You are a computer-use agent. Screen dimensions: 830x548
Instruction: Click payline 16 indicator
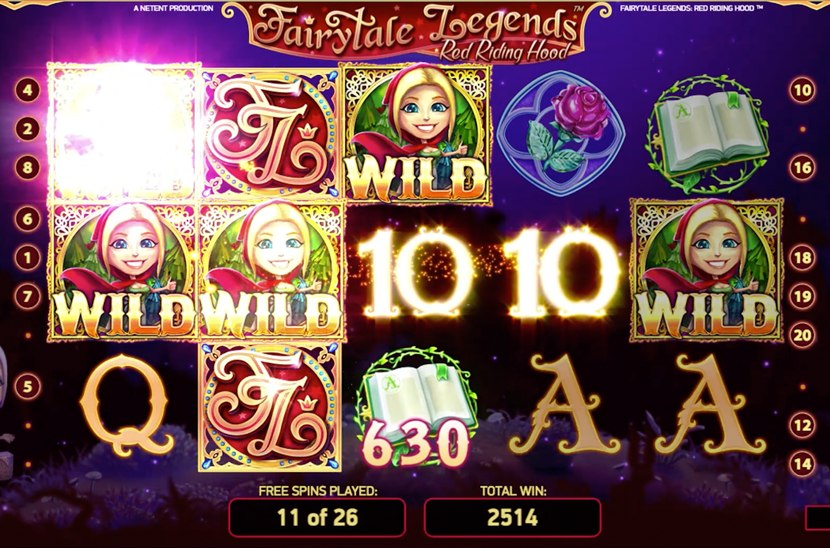pos(802,168)
